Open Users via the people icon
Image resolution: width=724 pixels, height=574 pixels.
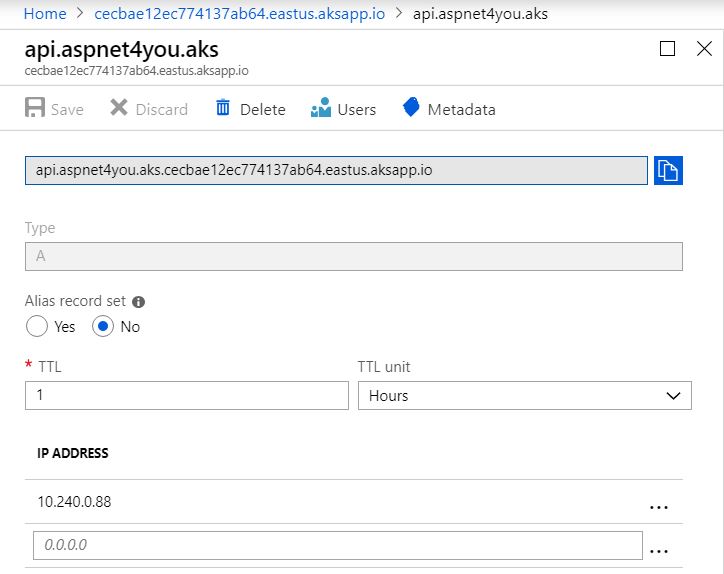point(321,107)
